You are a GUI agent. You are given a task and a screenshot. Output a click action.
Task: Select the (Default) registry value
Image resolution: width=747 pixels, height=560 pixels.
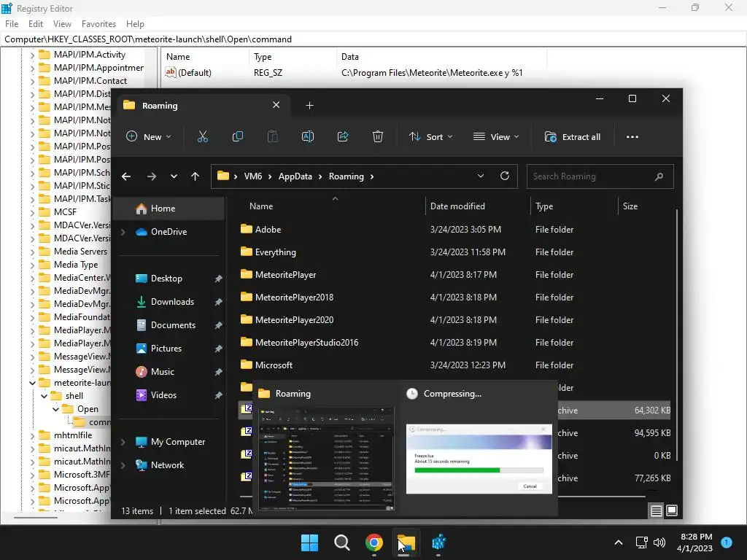click(x=189, y=73)
